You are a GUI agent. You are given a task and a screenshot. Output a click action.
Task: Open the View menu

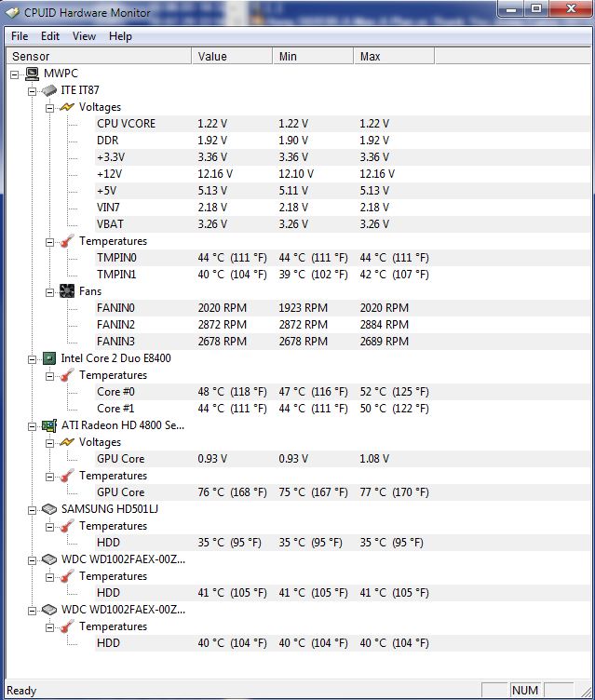(84, 36)
